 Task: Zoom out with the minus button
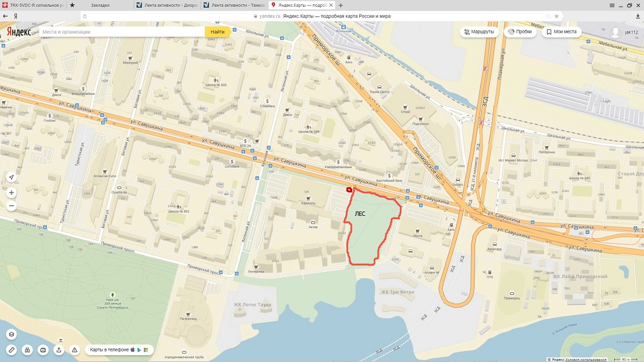coord(12,205)
